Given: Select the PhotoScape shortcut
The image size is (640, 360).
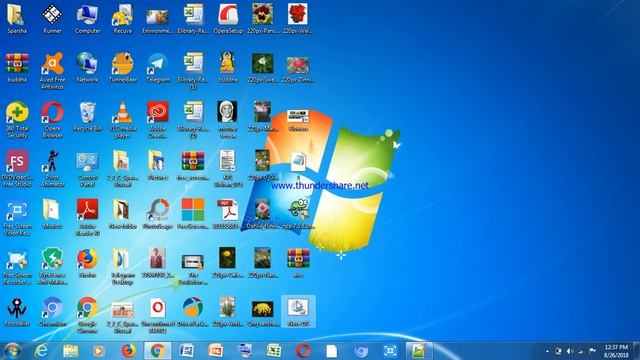Looking at the screenshot, I should pos(158,214).
